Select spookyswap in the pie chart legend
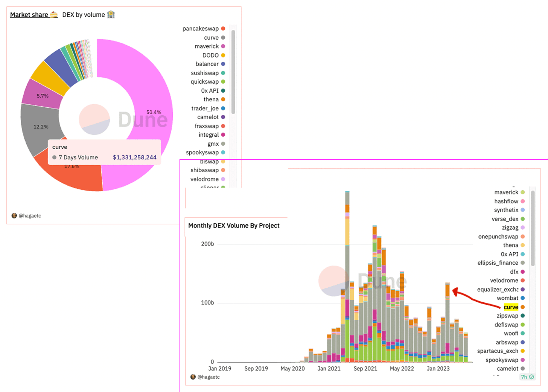The height and width of the screenshot is (392, 548). click(x=205, y=153)
